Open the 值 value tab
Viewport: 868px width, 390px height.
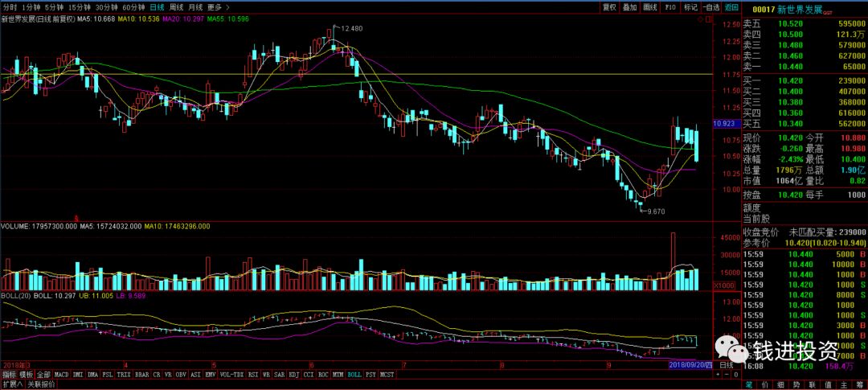[x=829, y=384]
